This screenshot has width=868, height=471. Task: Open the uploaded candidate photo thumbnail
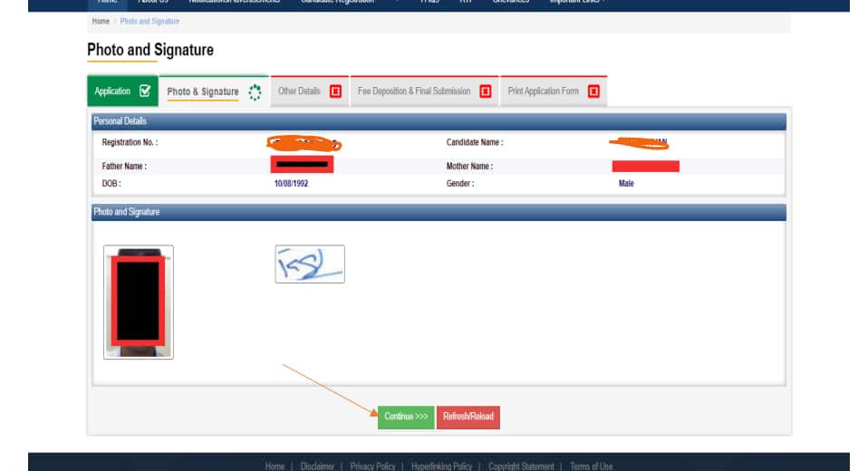(x=139, y=303)
